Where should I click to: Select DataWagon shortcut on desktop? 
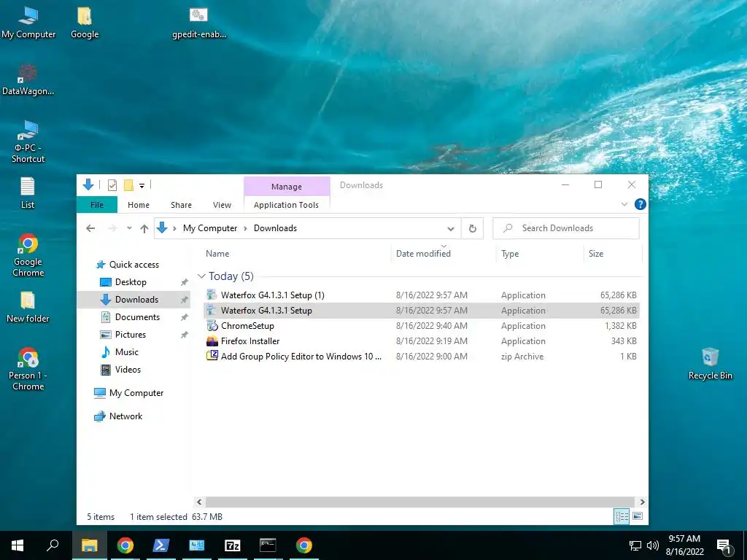tap(28, 79)
